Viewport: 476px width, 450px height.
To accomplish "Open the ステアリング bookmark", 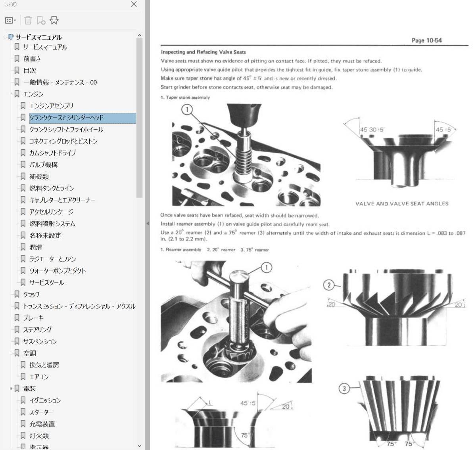I will [x=37, y=329].
